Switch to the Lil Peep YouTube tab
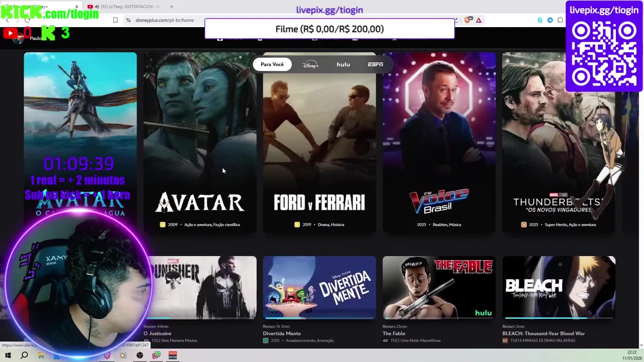 tap(125, 7)
